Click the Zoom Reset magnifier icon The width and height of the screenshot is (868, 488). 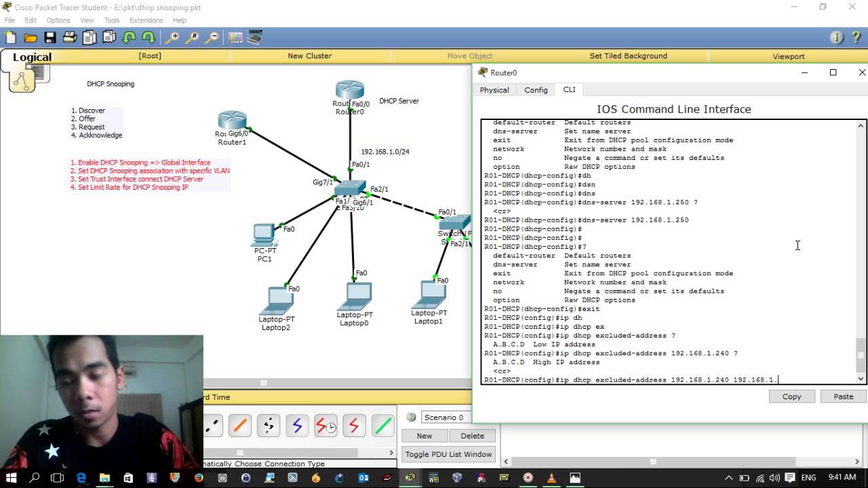[193, 38]
